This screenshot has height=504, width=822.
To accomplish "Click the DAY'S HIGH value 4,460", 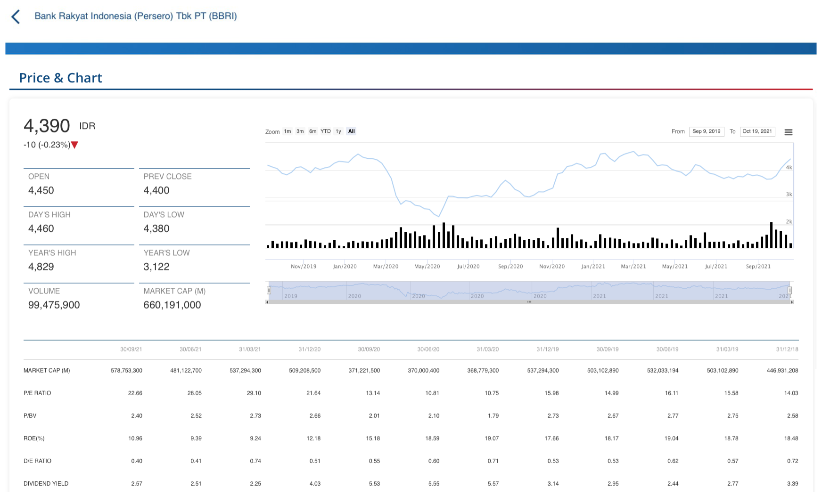I will click(x=41, y=228).
